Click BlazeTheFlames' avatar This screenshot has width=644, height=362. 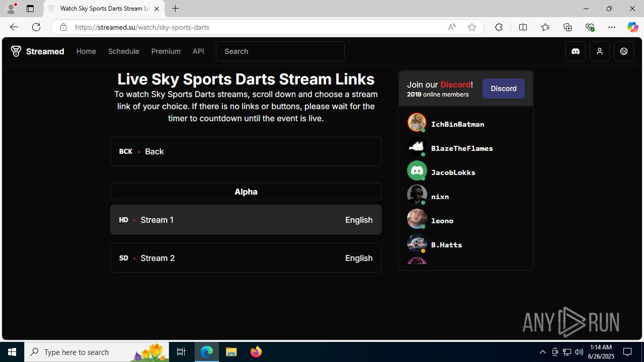(x=417, y=146)
